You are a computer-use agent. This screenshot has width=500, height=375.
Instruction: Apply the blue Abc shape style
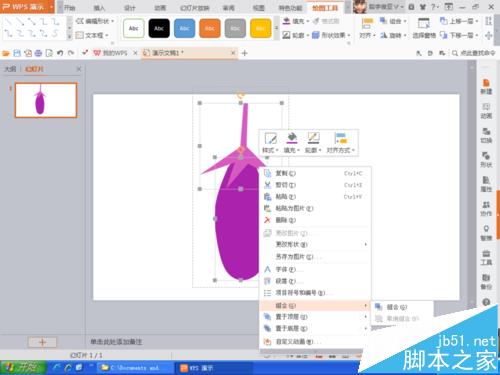tap(184, 28)
